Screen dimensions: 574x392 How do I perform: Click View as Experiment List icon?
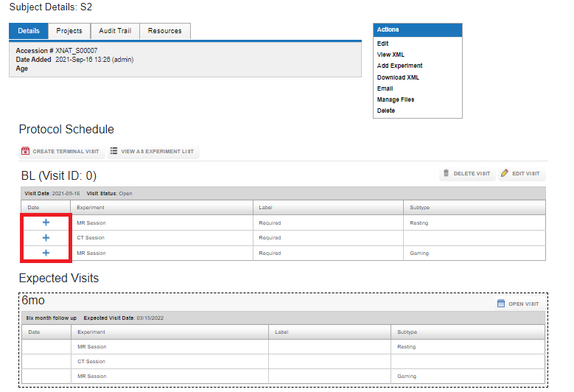click(113, 151)
